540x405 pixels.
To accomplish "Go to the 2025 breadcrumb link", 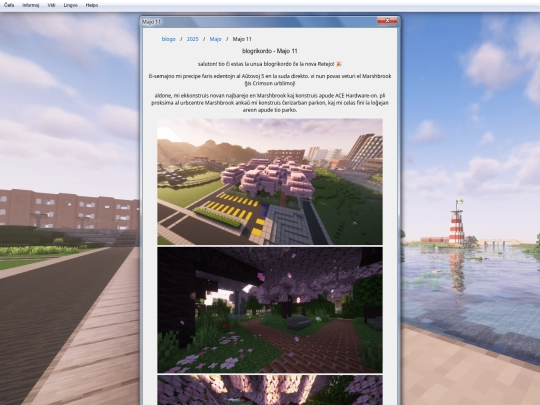I will click(x=193, y=39).
